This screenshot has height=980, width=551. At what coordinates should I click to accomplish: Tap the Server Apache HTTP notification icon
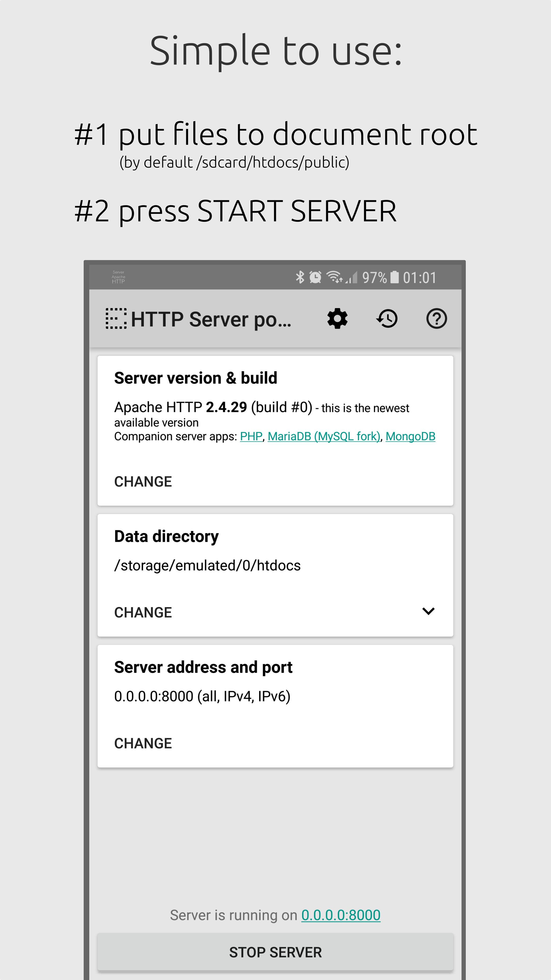pyautogui.click(x=118, y=277)
